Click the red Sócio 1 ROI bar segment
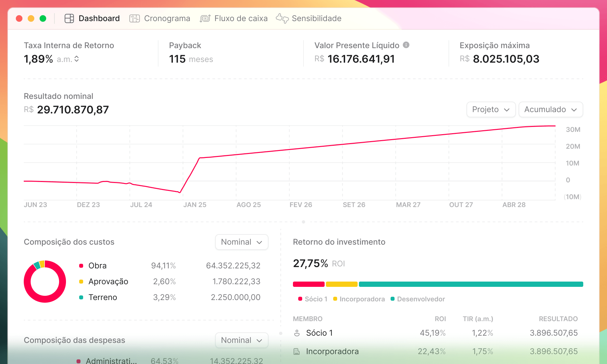The height and width of the screenshot is (364, 607). 309,284
